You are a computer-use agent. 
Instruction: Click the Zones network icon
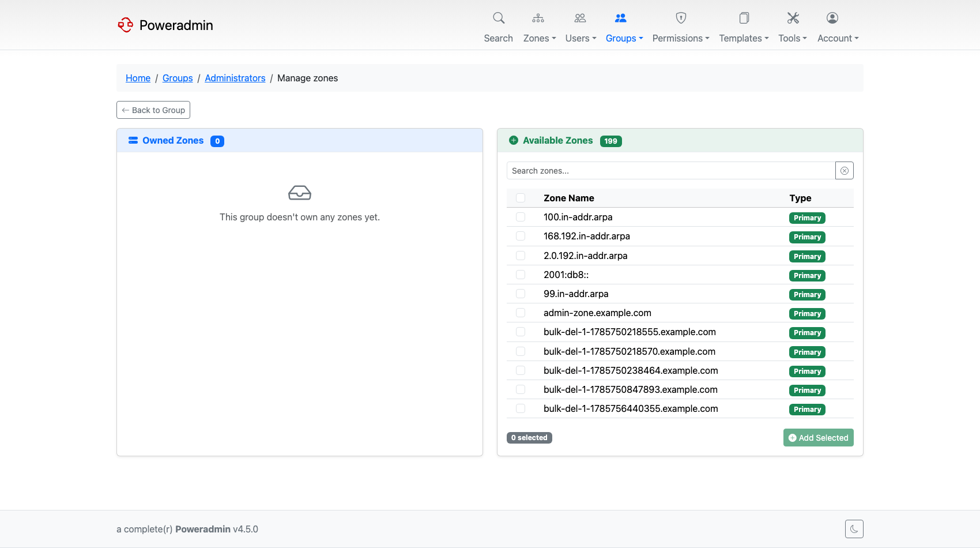click(538, 18)
